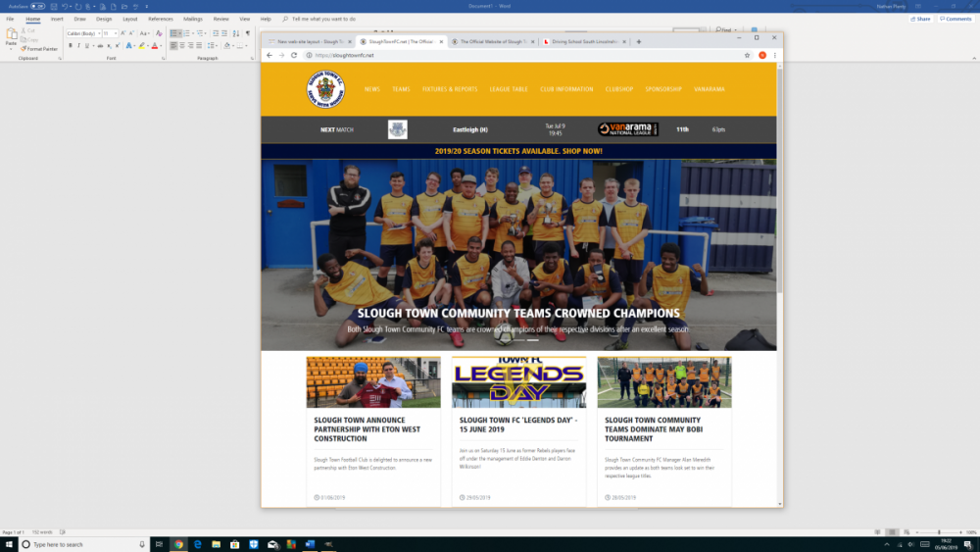Apply the yellow highlight color
The height and width of the screenshot is (552, 980).
(142, 46)
